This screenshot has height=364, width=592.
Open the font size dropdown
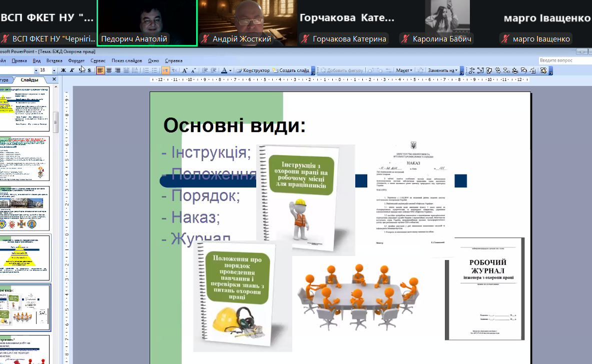55,70
